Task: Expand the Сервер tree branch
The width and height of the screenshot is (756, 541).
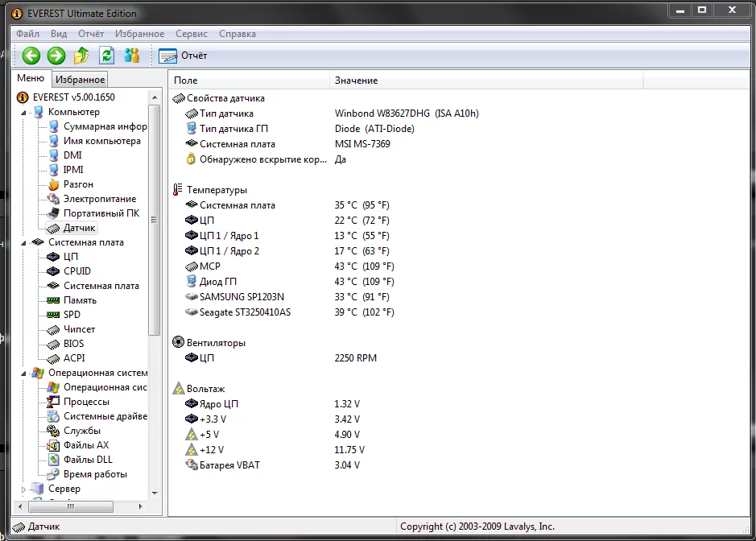Action: (x=23, y=489)
